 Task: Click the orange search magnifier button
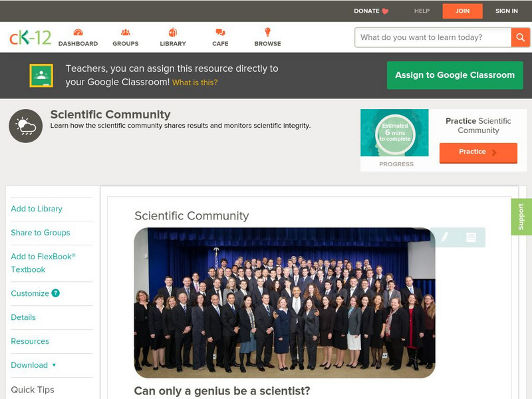pos(520,37)
